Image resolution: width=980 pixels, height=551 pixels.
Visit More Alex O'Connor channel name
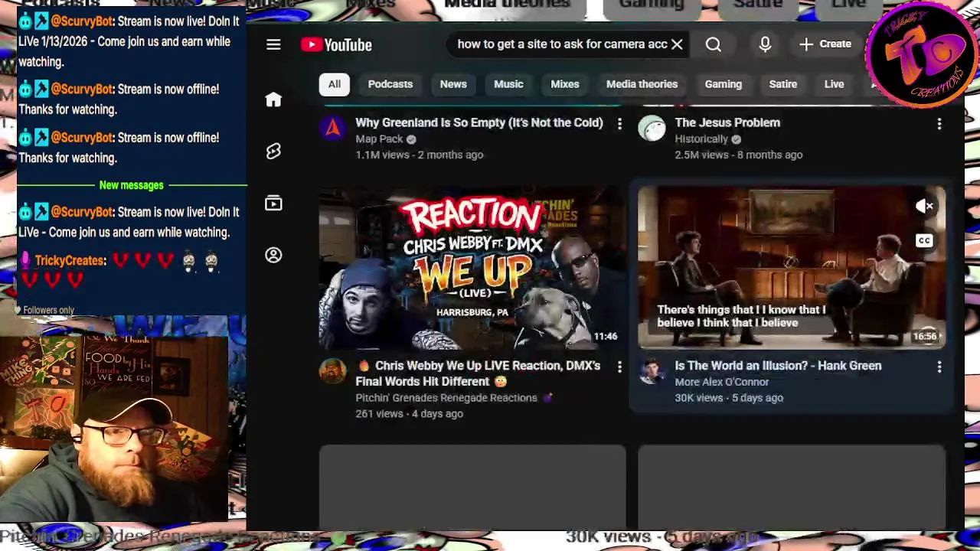pyautogui.click(x=722, y=382)
